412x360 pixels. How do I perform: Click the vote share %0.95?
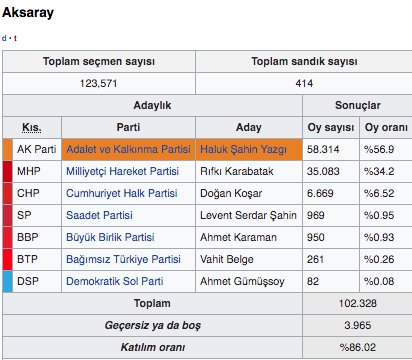pyautogui.click(x=379, y=215)
